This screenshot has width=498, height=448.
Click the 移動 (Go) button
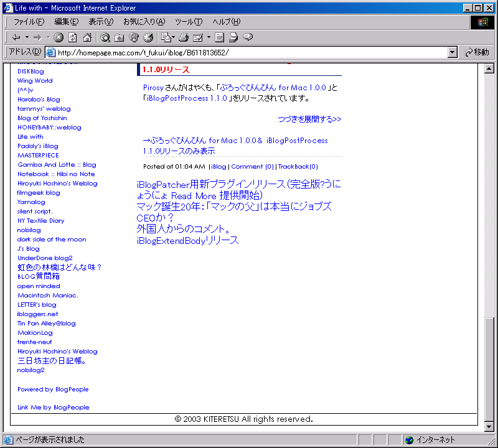(477, 52)
